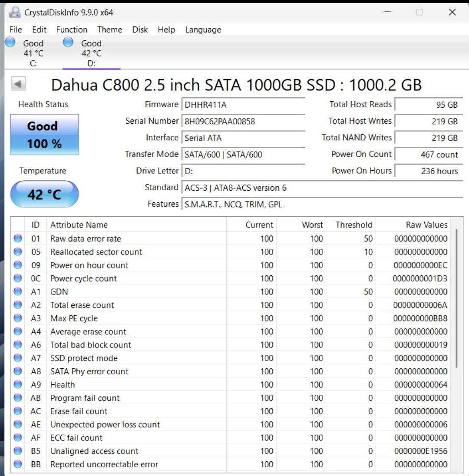Click the attribute list vertical scrollbar

pos(456,298)
